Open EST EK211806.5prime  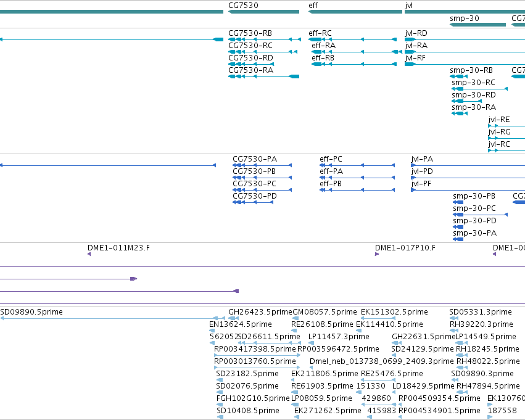(325, 374)
